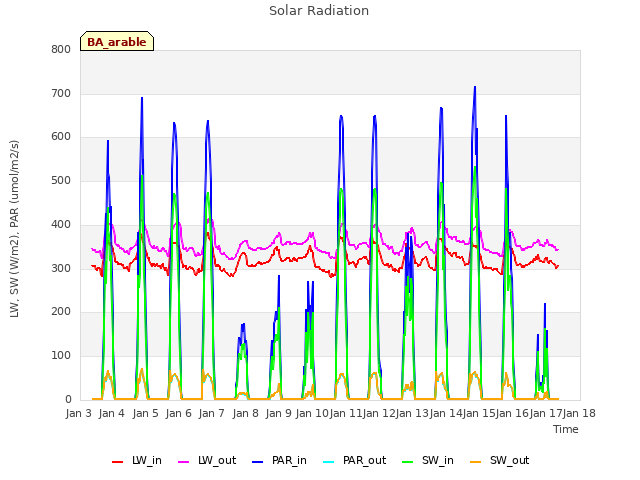Screen dimensions: 640x480
Task: Click the 0 y-axis tick label
Action: (x=68, y=400)
